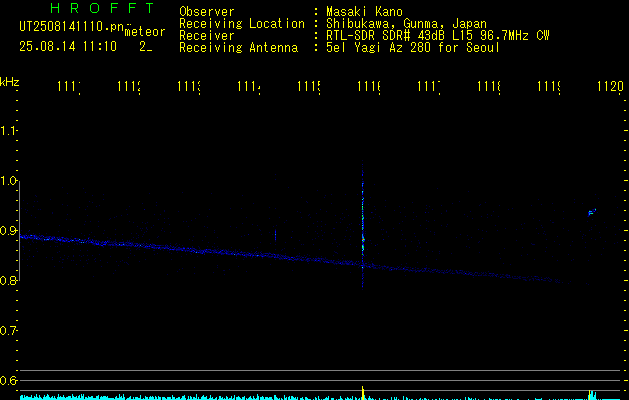Click the Receiver label
Screen dimensions: 629x400
pos(207,36)
